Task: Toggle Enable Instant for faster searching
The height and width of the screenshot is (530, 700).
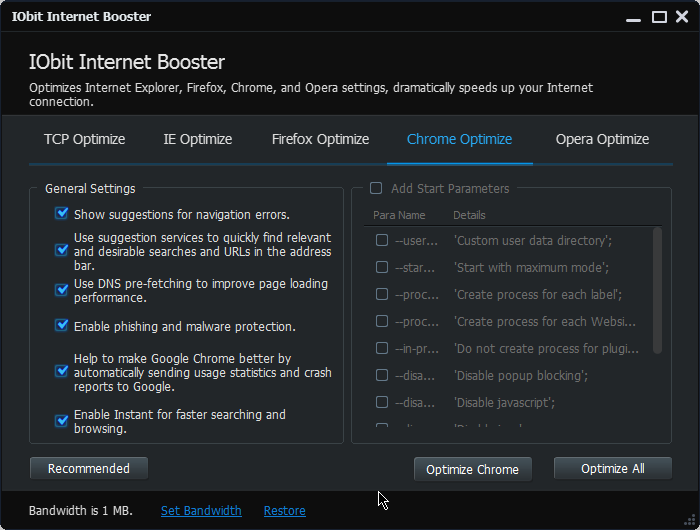Action: (x=62, y=421)
